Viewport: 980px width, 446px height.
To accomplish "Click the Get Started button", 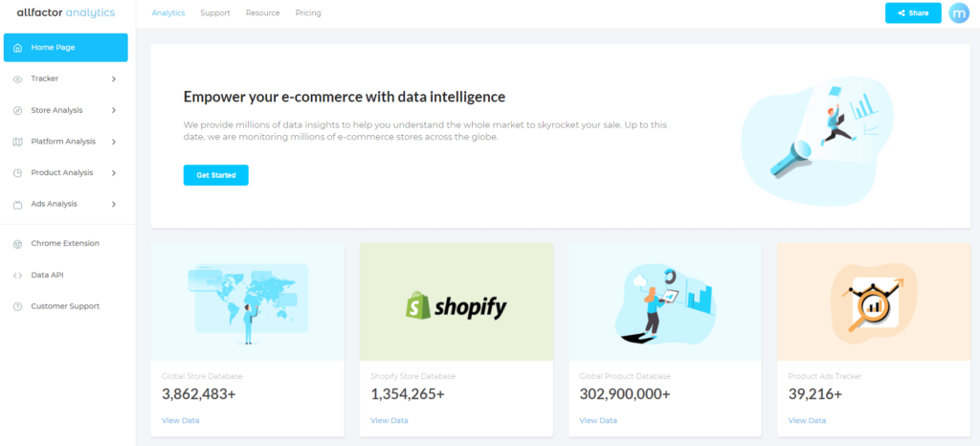I will (x=215, y=175).
